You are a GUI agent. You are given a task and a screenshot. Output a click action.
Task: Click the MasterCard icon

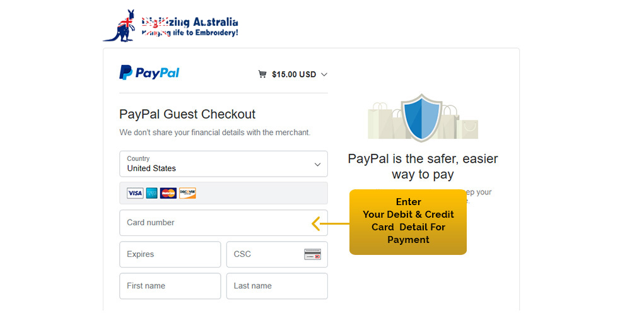click(168, 193)
